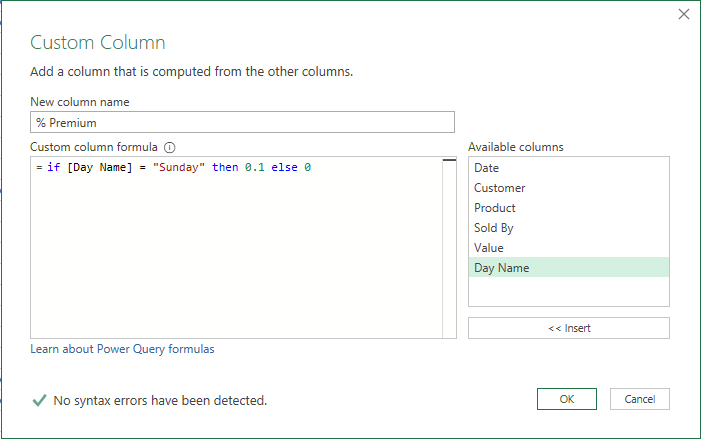The image size is (701, 439).
Task: Click the green syntax check icon
Action: click(39, 400)
